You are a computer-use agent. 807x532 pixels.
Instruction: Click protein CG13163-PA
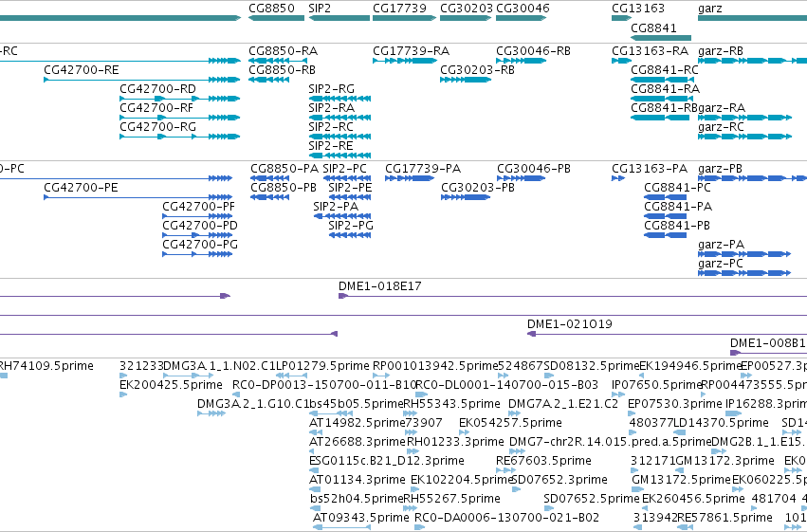[618, 178]
